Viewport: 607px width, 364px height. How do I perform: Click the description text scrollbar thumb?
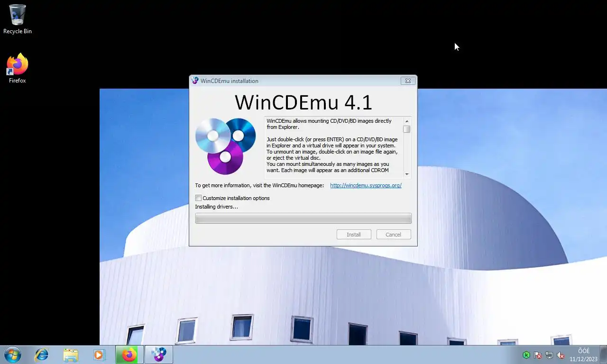coord(406,129)
